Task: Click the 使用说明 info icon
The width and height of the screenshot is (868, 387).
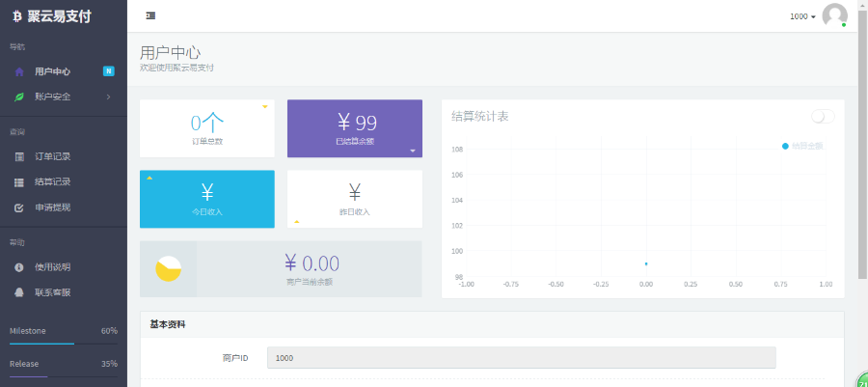Action: tap(19, 267)
